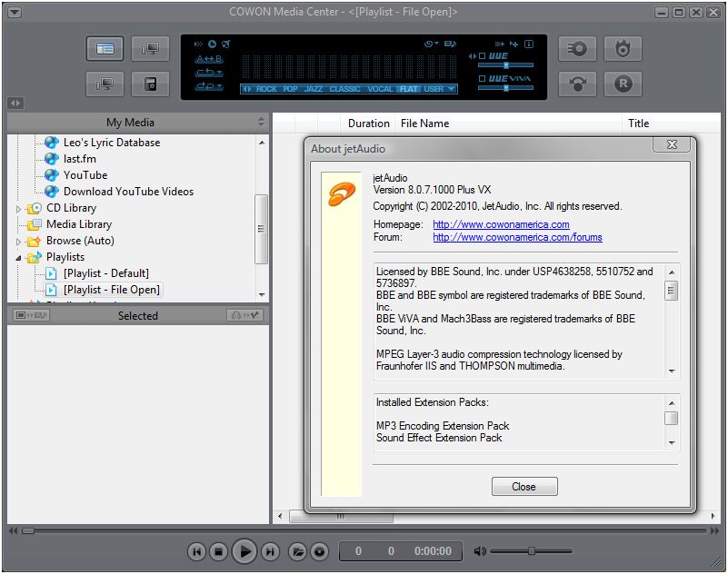
Task: Select [Playlist - Default] item
Action: (x=106, y=273)
